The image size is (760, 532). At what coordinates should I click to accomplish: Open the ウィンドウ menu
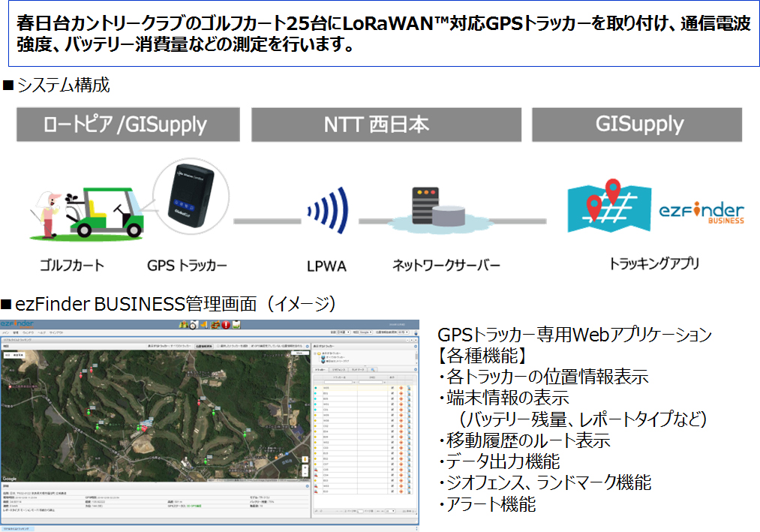28,332
